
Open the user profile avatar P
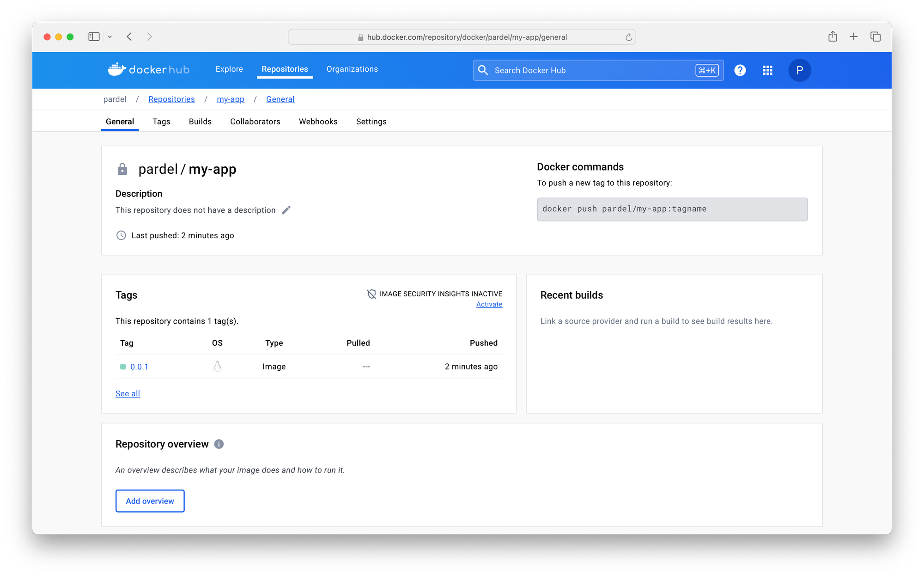pyautogui.click(x=799, y=70)
